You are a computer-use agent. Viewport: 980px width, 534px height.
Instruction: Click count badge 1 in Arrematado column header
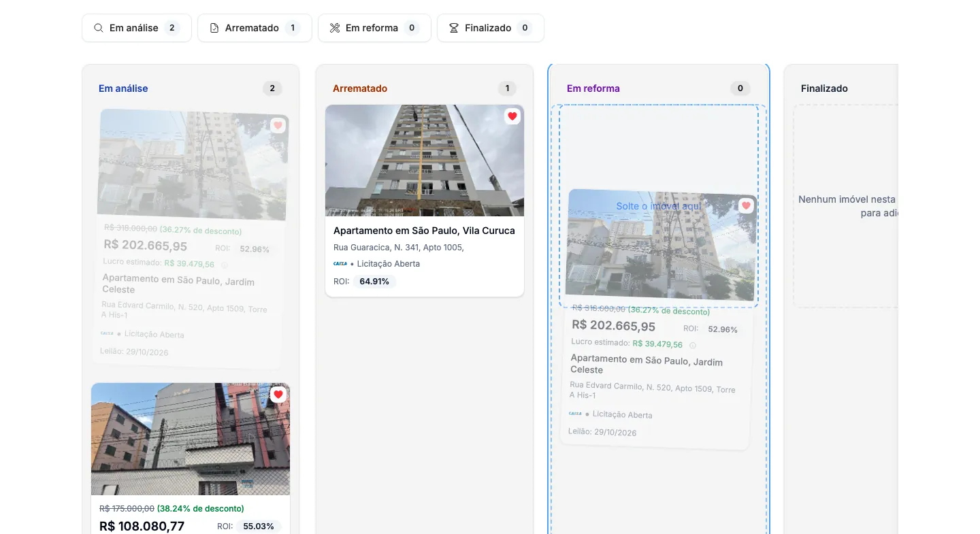(x=506, y=88)
